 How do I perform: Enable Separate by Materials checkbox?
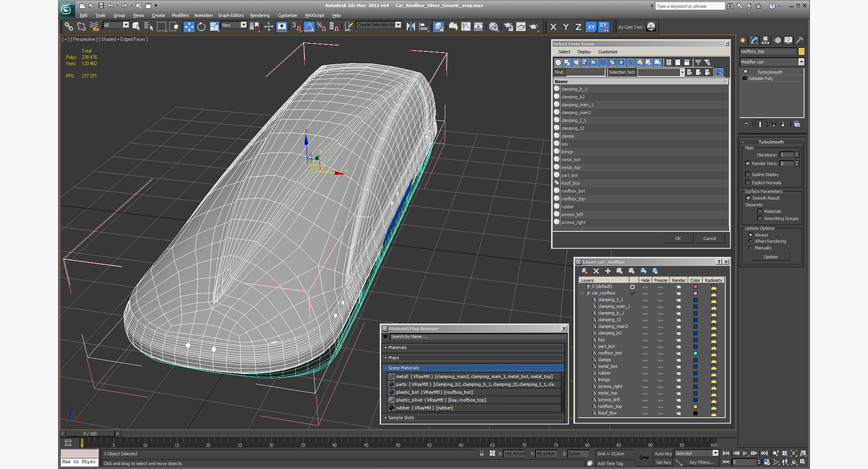[x=760, y=212]
